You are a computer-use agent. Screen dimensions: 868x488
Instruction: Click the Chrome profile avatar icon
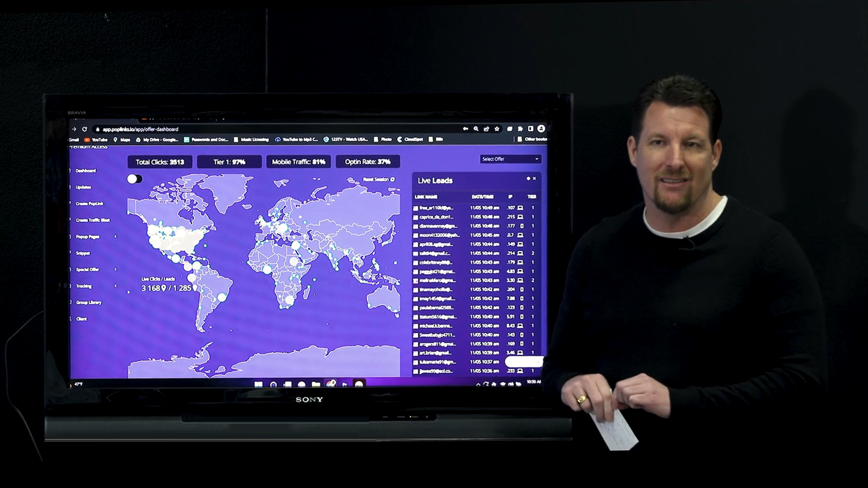[x=541, y=129]
